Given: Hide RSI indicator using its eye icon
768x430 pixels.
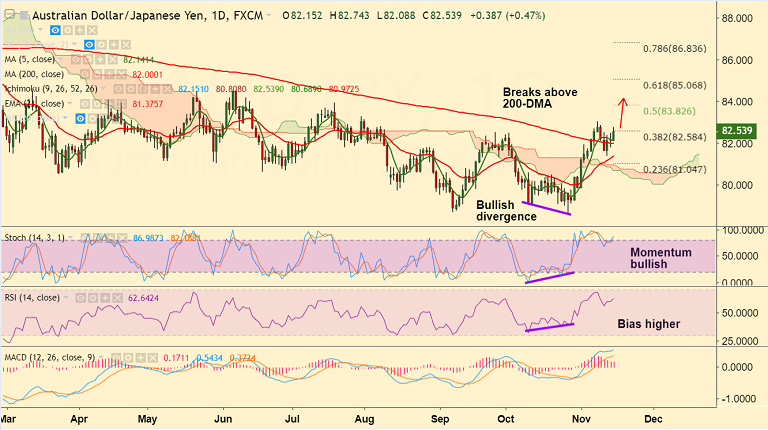Looking at the screenshot, I should [x=80, y=298].
